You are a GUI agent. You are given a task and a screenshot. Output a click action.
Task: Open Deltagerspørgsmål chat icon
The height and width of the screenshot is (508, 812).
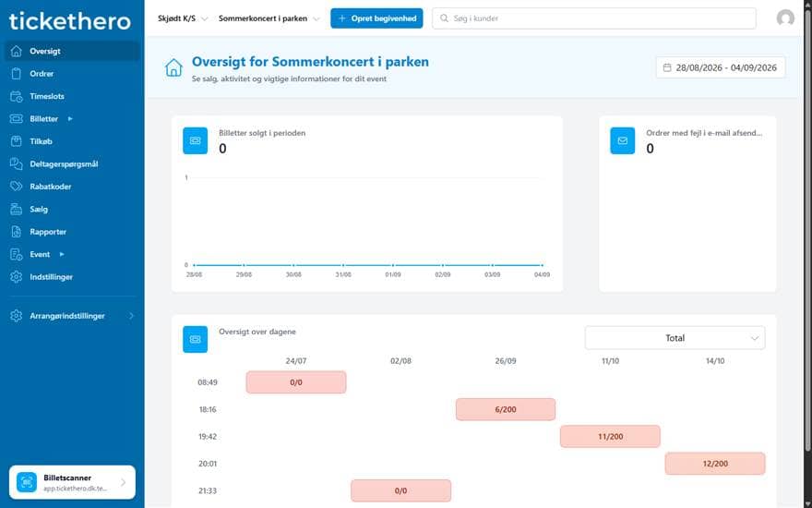coord(16,163)
